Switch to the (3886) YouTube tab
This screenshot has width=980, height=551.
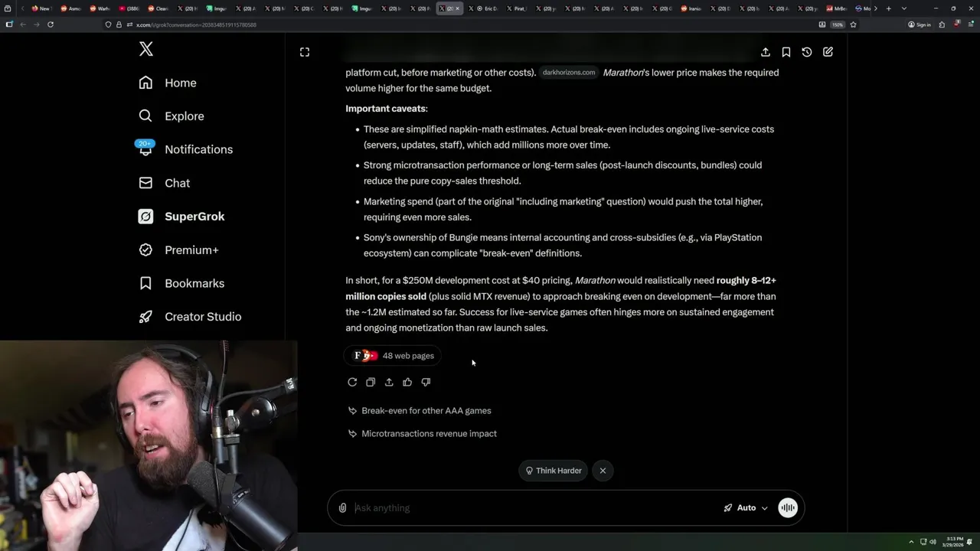click(129, 8)
